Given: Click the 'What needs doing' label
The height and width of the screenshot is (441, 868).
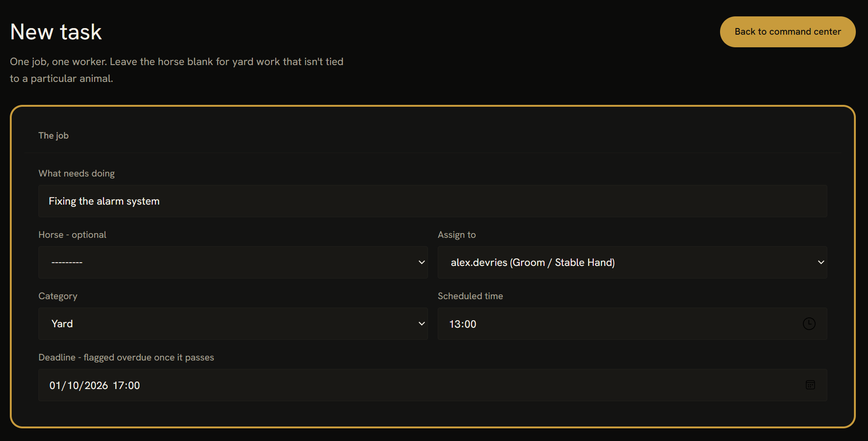Looking at the screenshot, I should 76,173.
